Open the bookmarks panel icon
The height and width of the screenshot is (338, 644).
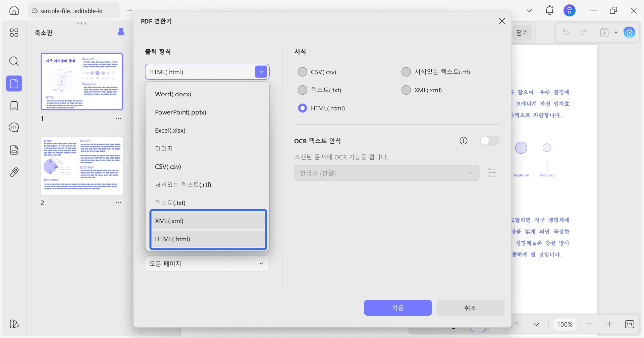14,106
